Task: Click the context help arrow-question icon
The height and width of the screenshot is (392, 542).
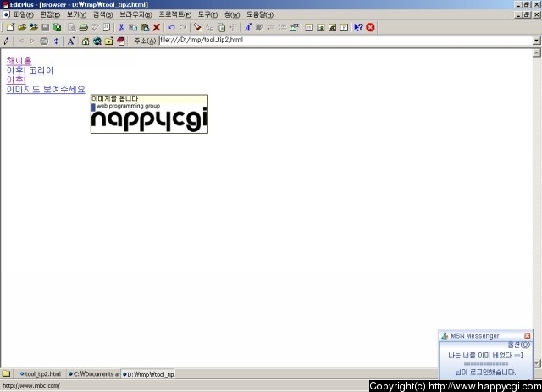Action: click(x=358, y=28)
